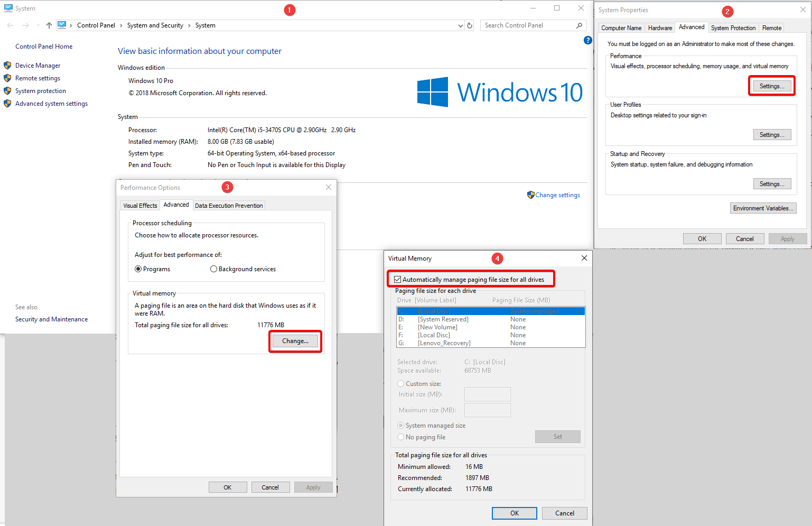The width and height of the screenshot is (812, 526).
Task: Click the up arrow in address bar
Action: [49, 25]
